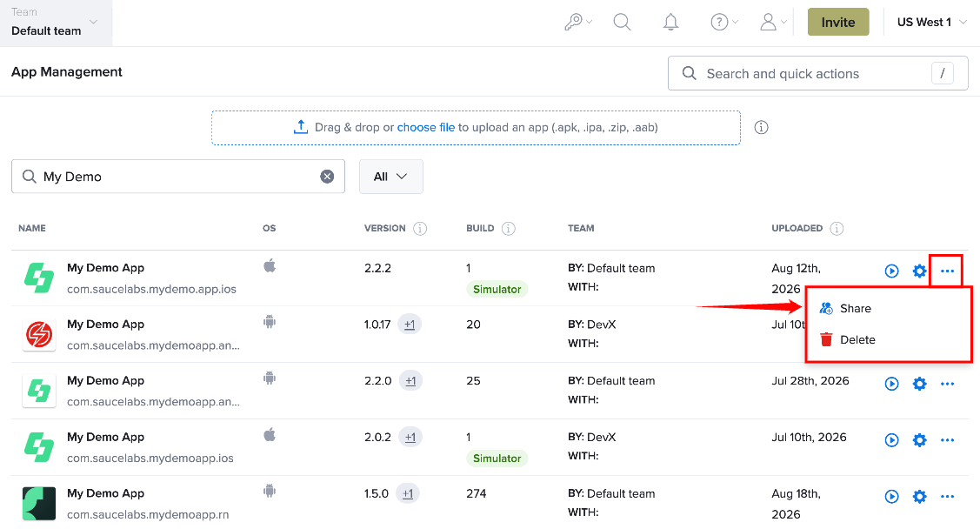Start test for the version 1.5.0 app
The width and height of the screenshot is (980, 529).
coord(892,496)
